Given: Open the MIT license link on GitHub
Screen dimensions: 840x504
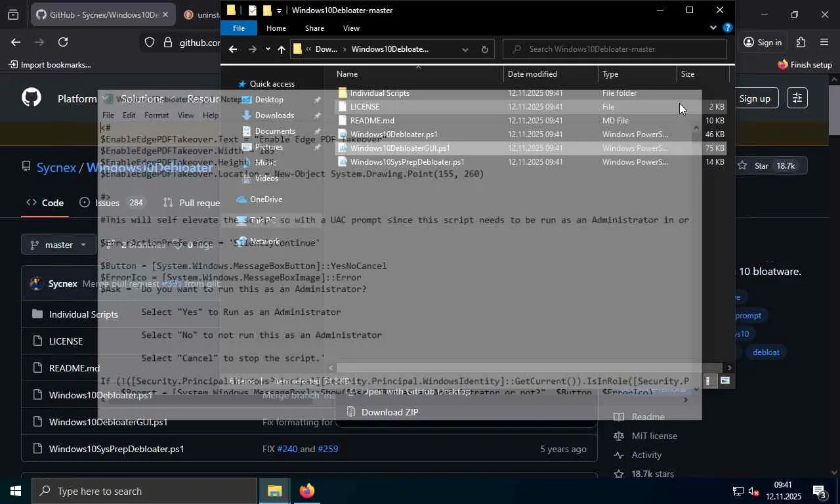Looking at the screenshot, I should (654, 436).
